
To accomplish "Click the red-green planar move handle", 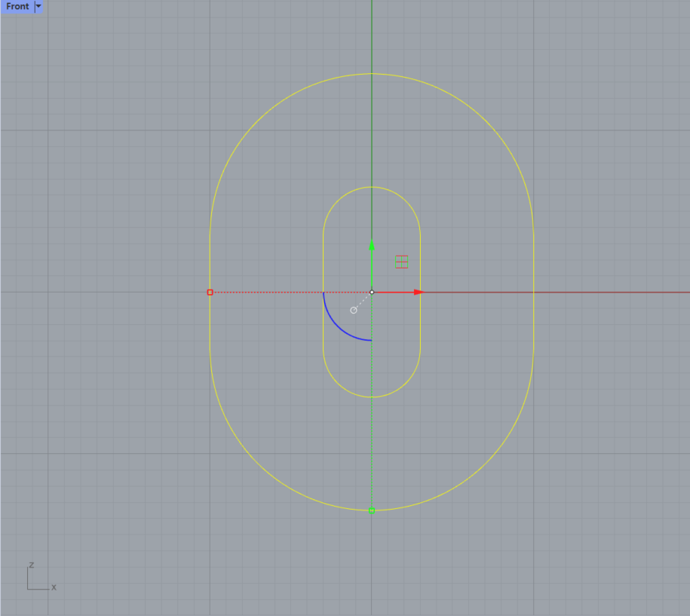I will coord(402,262).
